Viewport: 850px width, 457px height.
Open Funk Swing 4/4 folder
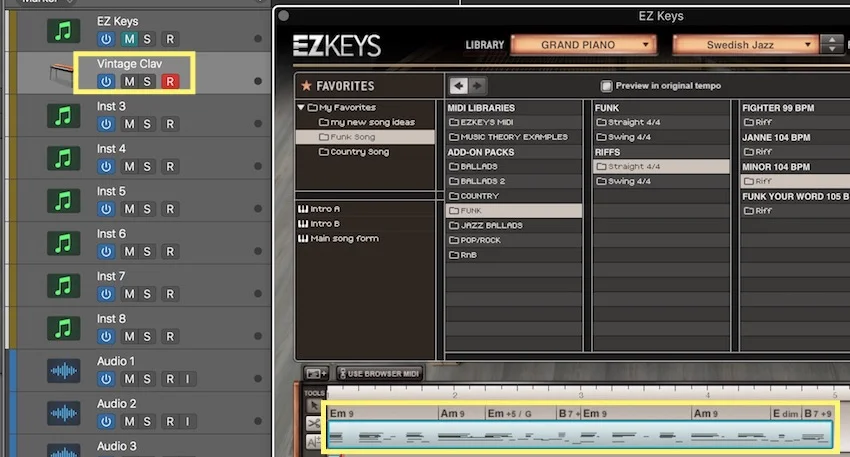click(x=624, y=137)
